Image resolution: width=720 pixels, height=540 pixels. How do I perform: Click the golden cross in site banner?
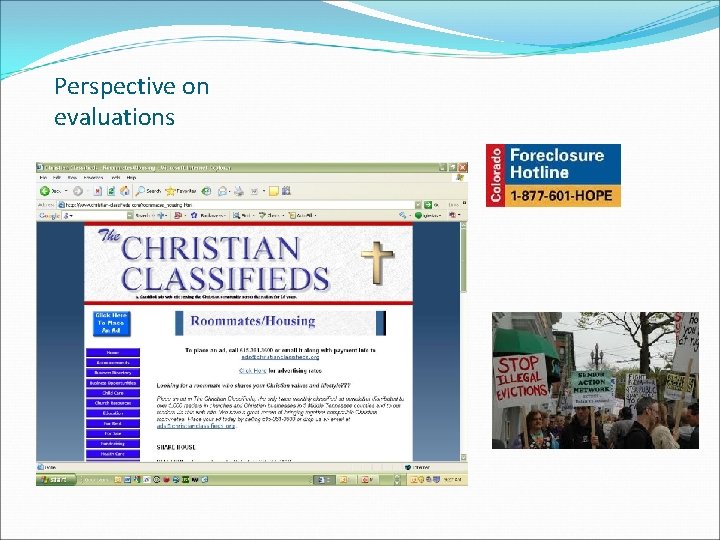[377, 262]
